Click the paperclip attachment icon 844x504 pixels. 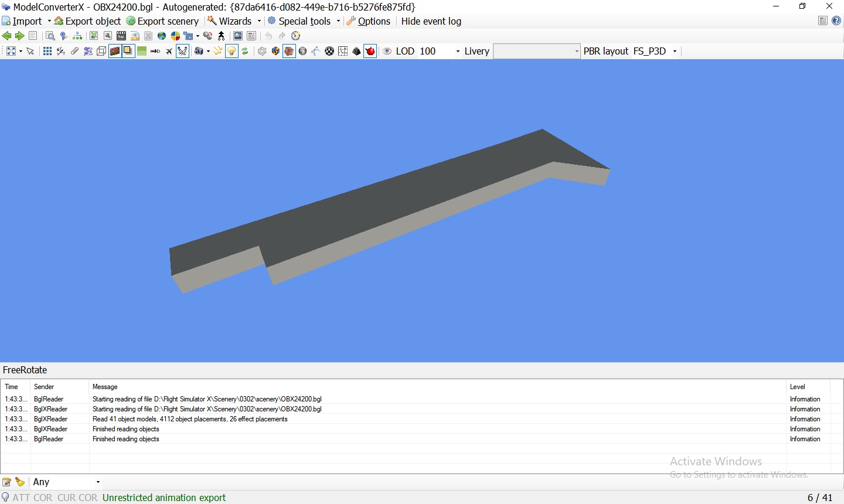pyautogui.click(x=74, y=51)
